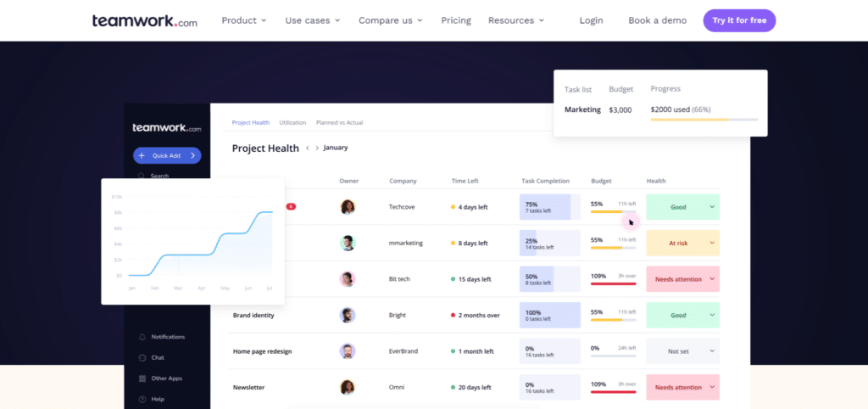Image resolution: width=868 pixels, height=409 pixels.
Task: Click the red notification badge in first row
Action: coord(292,207)
